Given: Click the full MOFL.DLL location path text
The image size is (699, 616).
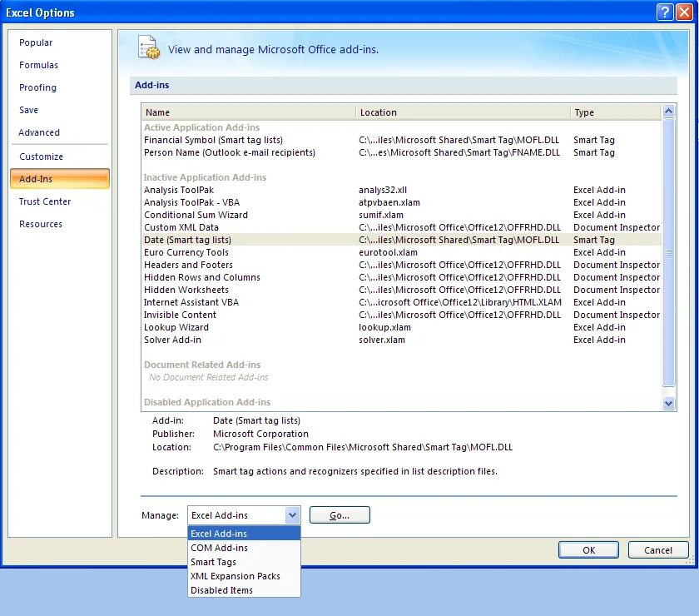Looking at the screenshot, I should tap(363, 447).
